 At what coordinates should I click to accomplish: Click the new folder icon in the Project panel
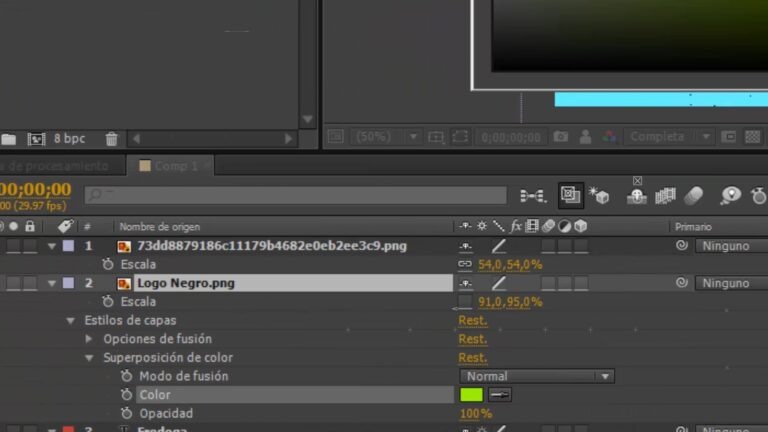click(8, 139)
